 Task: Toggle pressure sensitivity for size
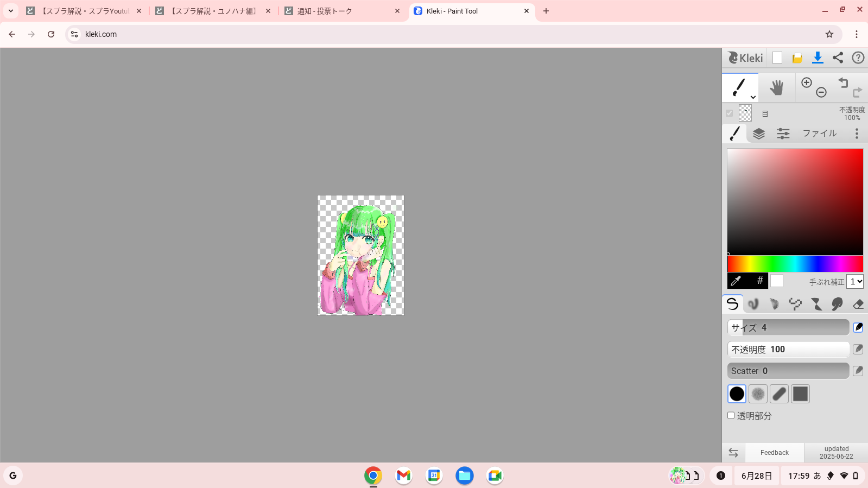[x=858, y=327]
